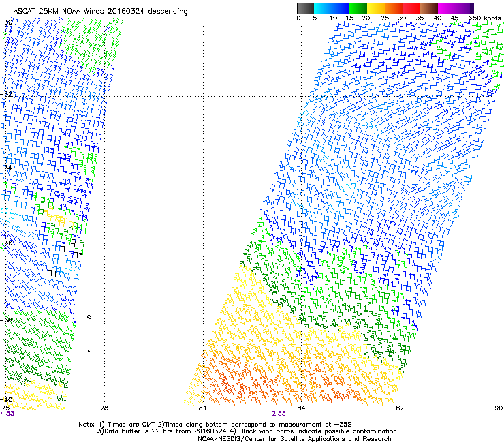Click the longitude label '81'
Image resolution: width=504 pixels, height=443 pixels.
(202, 408)
